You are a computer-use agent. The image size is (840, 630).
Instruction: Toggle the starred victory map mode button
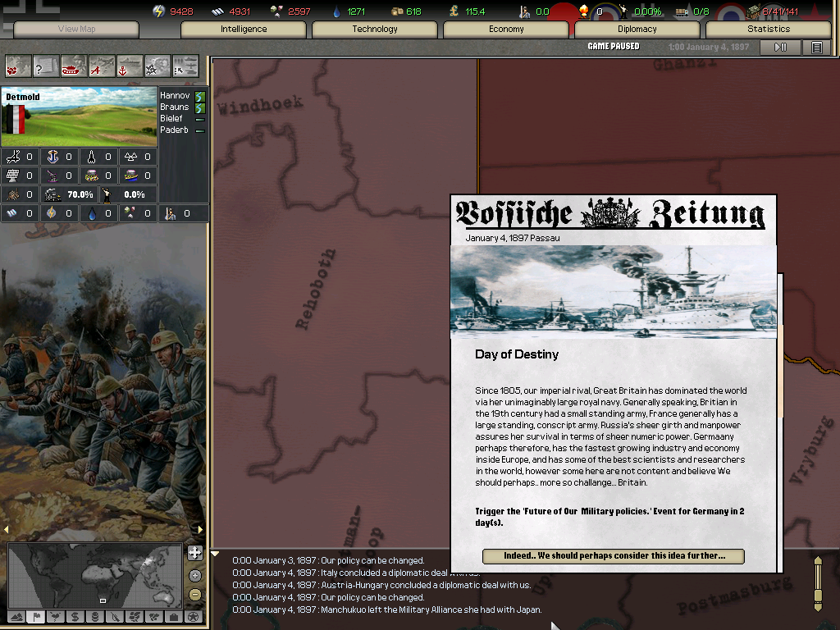193,616
